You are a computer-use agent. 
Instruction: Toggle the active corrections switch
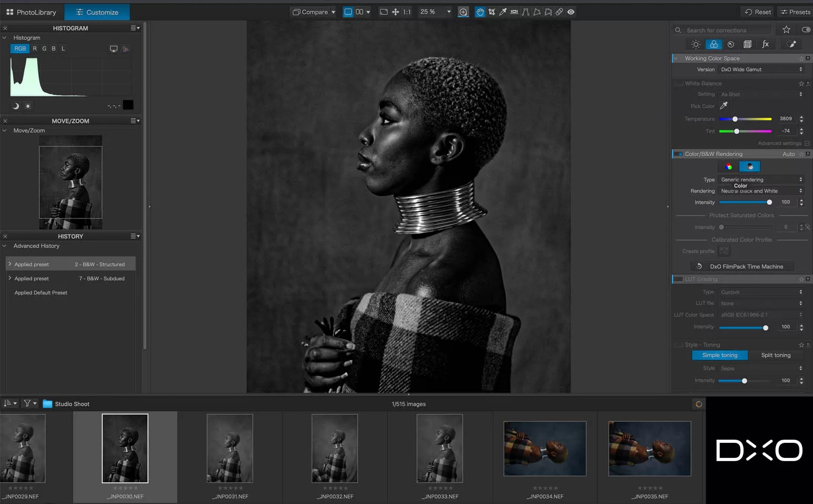click(806, 30)
